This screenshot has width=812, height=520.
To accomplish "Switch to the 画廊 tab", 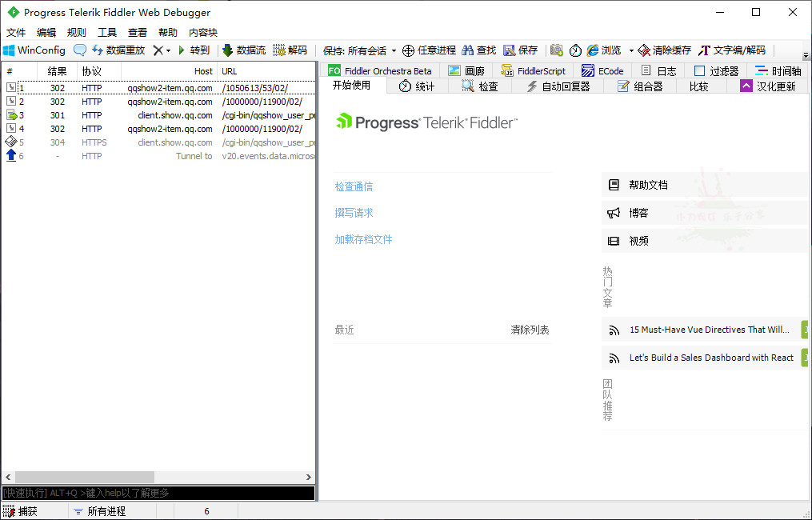I will pos(466,71).
